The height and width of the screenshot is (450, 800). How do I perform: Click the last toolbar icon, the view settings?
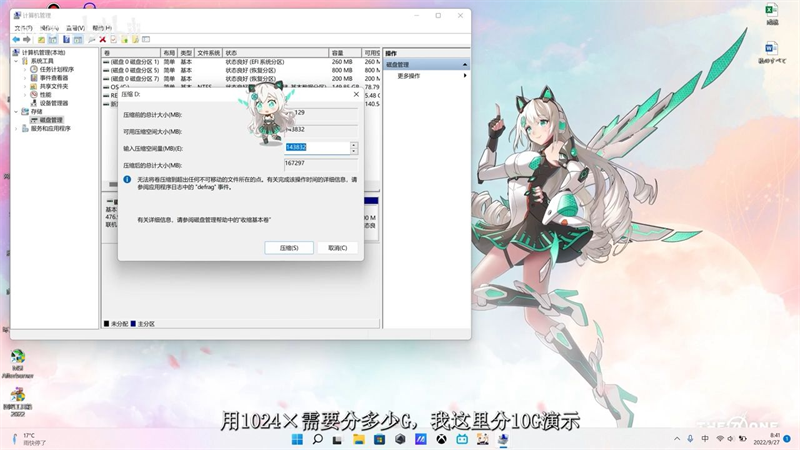click(146, 39)
